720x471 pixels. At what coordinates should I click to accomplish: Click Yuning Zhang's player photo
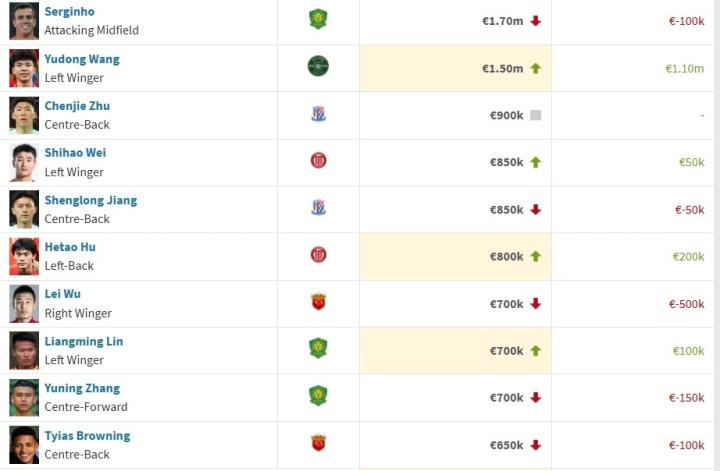point(24,397)
